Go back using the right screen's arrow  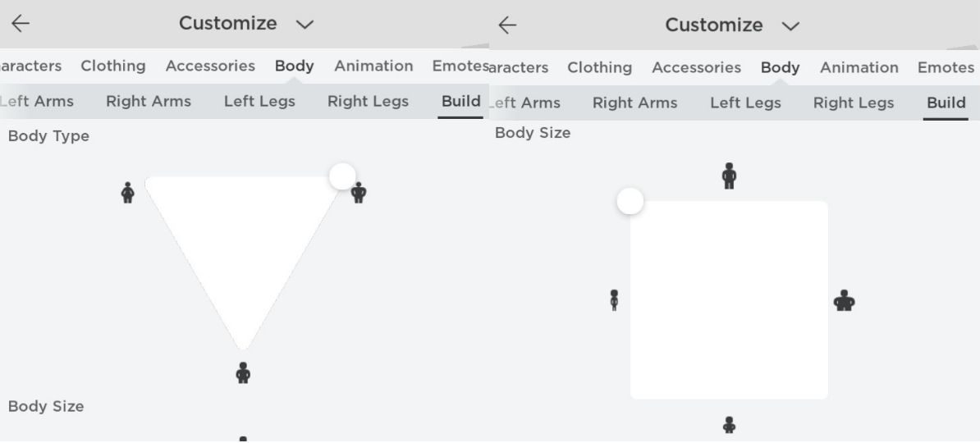point(508,25)
